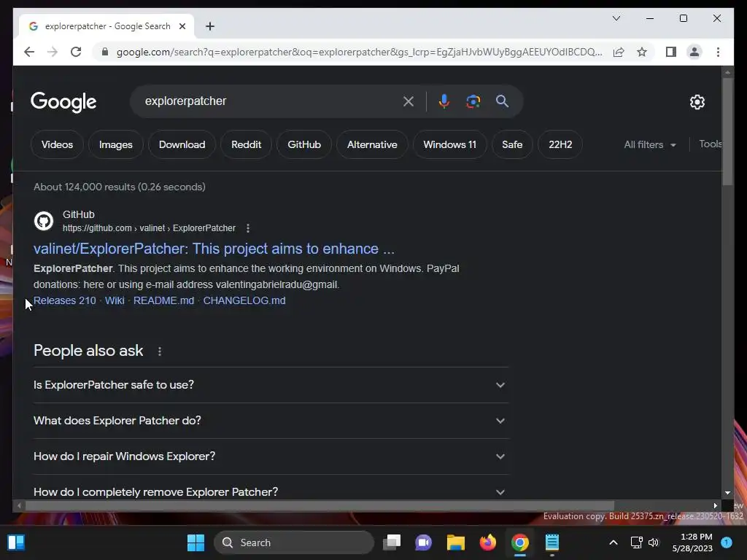The image size is (747, 560).
Task: Go back with browser back arrow
Action: (x=29, y=52)
